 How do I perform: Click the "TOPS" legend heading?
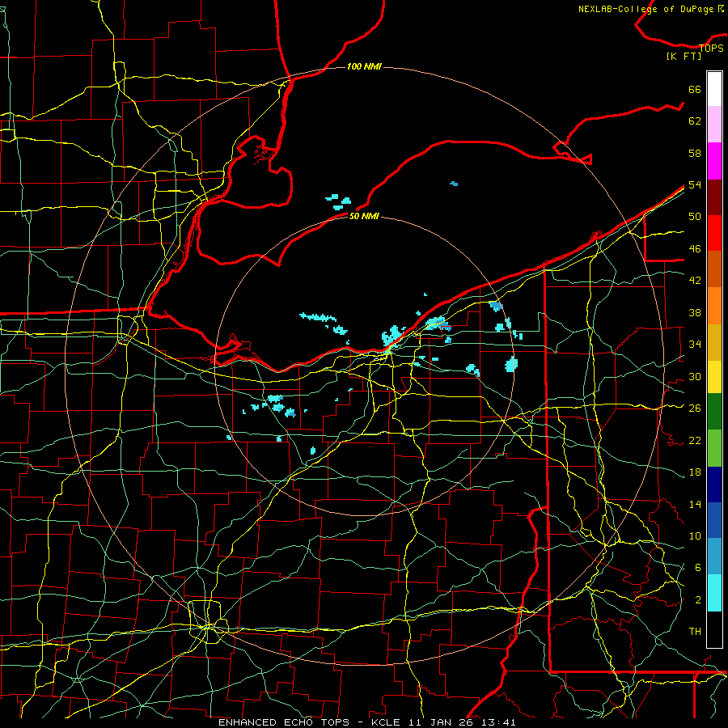[x=711, y=48]
